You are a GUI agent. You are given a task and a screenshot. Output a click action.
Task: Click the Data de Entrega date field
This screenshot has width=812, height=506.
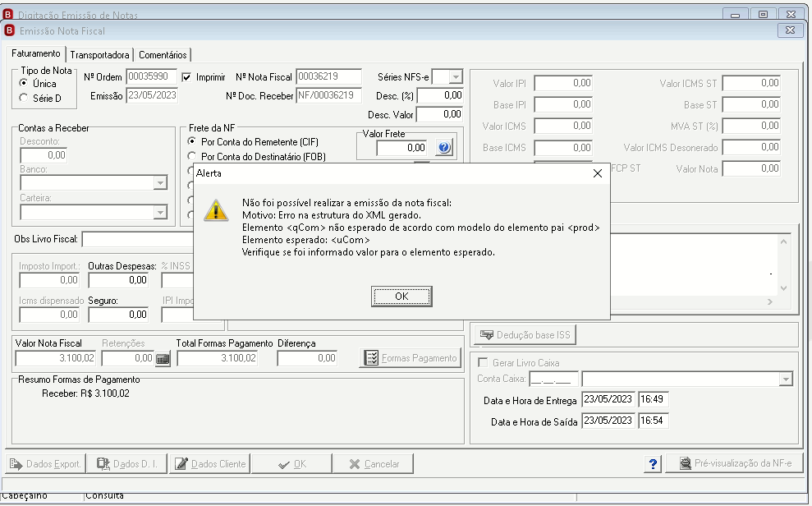coord(608,399)
